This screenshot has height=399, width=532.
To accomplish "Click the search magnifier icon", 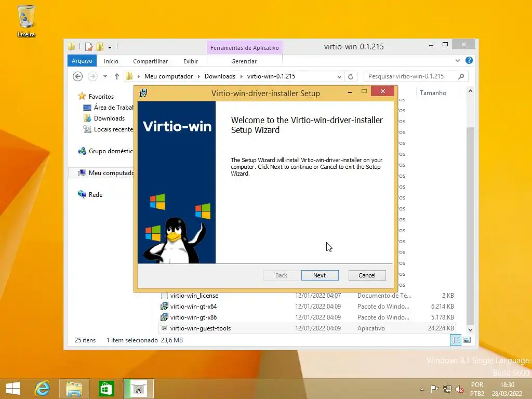I will coord(461,76).
